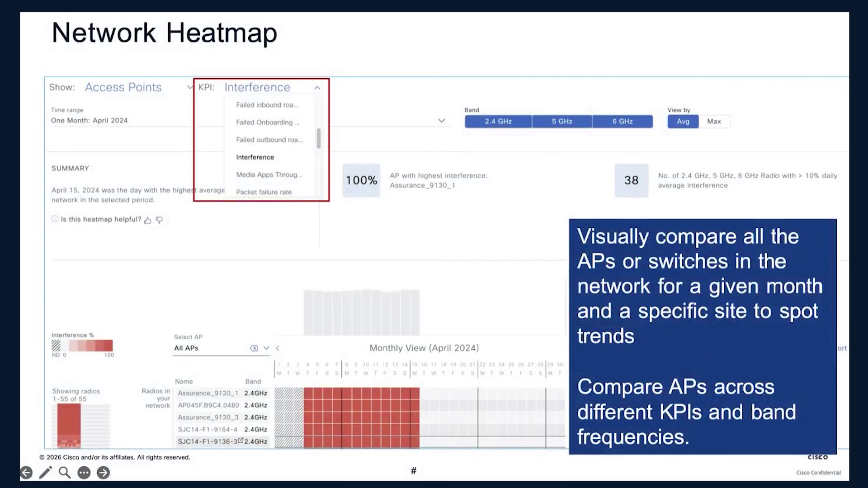Click the Name column header
The height and width of the screenshot is (488, 868).
click(x=184, y=381)
